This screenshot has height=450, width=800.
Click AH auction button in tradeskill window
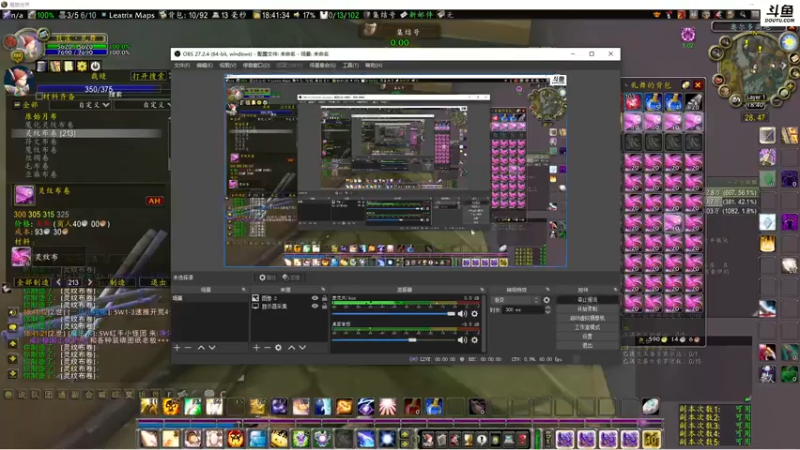tap(154, 201)
